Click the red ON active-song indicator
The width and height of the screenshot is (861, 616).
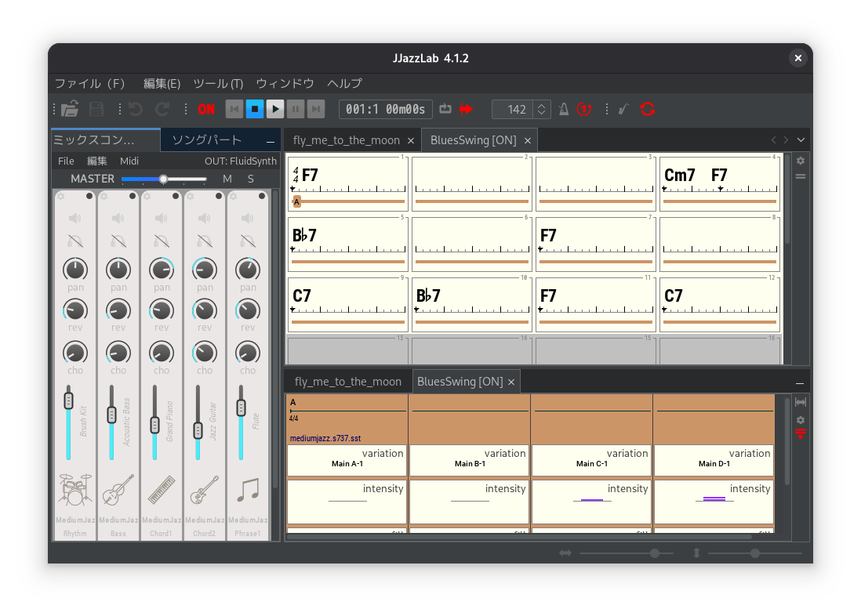click(206, 109)
